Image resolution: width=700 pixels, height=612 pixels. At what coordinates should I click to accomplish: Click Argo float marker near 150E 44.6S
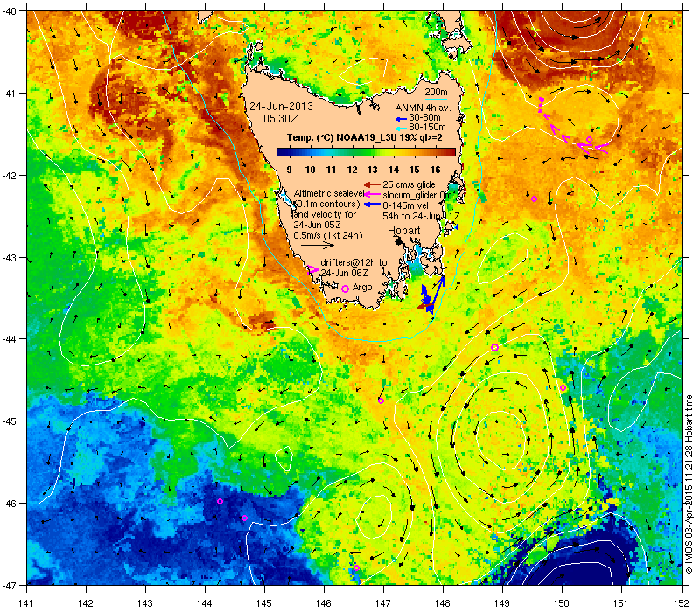pyautogui.click(x=563, y=387)
